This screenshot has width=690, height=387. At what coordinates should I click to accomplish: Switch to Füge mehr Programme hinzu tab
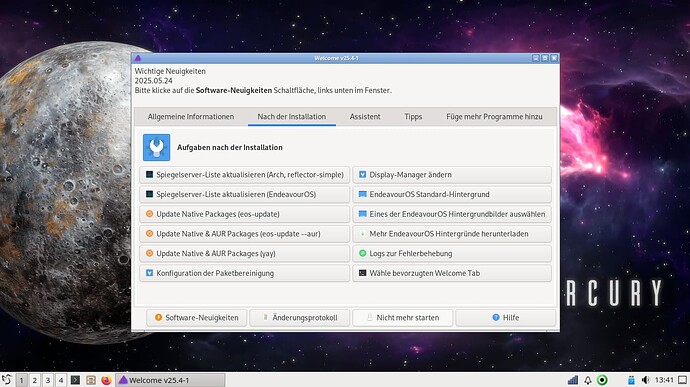tap(494, 117)
